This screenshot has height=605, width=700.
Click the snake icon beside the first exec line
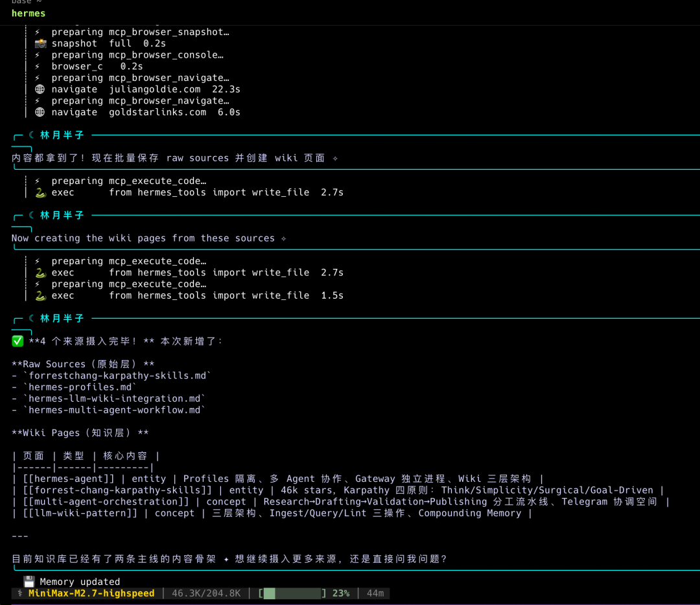[x=41, y=192]
